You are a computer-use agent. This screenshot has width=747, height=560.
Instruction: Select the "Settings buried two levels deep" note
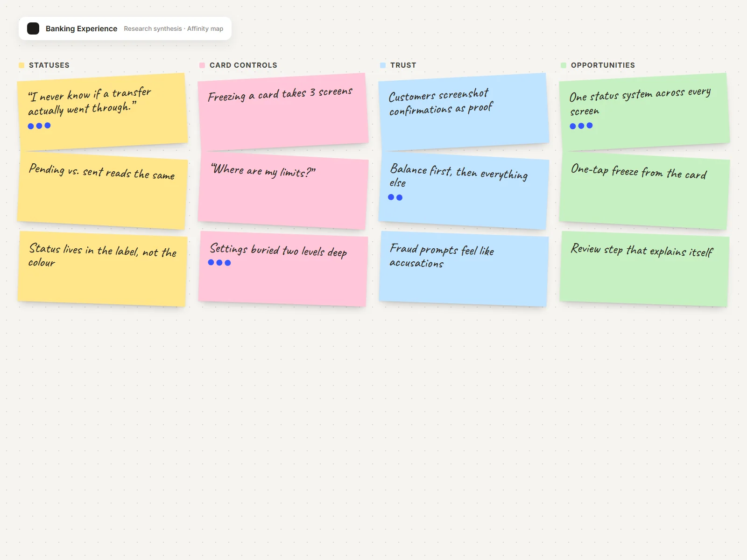tap(283, 268)
